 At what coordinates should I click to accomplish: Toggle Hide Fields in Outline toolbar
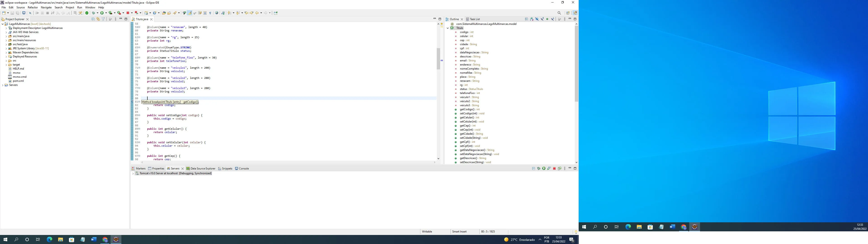(x=537, y=19)
